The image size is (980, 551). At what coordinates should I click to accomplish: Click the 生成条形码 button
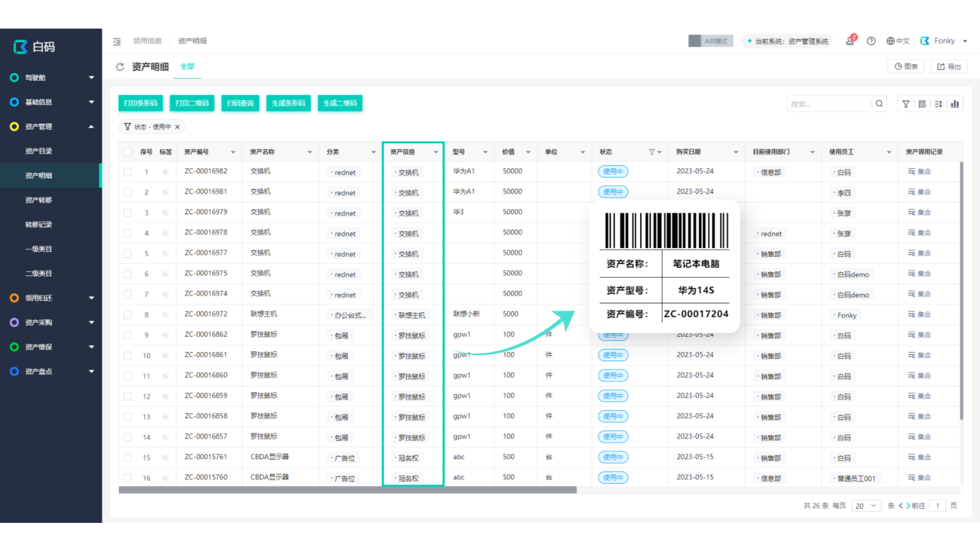tap(288, 103)
